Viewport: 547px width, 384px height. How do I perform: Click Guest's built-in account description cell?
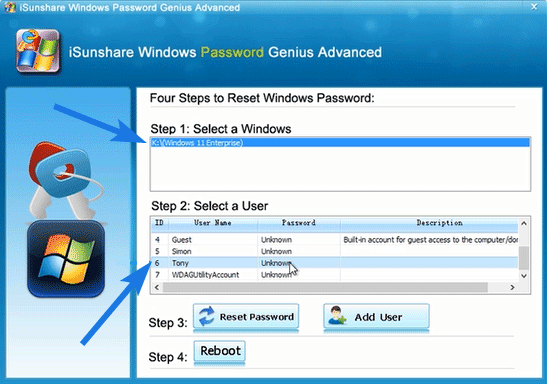[430, 240]
